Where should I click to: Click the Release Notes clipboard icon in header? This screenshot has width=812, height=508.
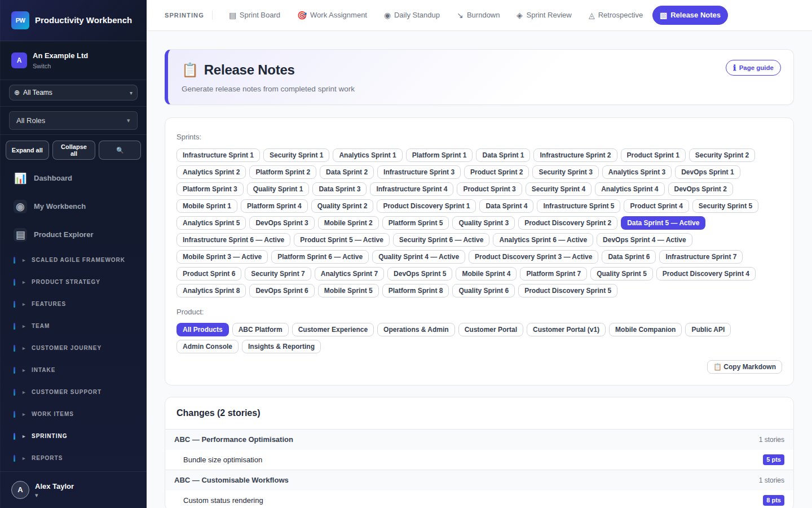tap(189, 70)
